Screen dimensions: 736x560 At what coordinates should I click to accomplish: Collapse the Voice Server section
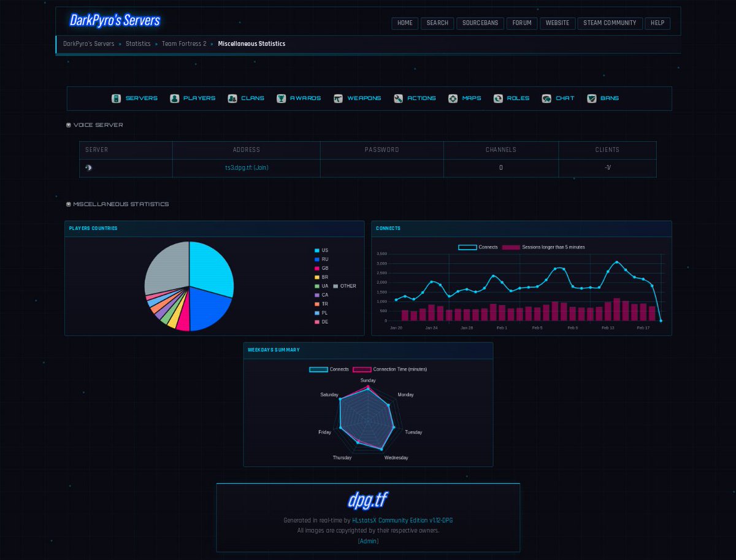69,125
